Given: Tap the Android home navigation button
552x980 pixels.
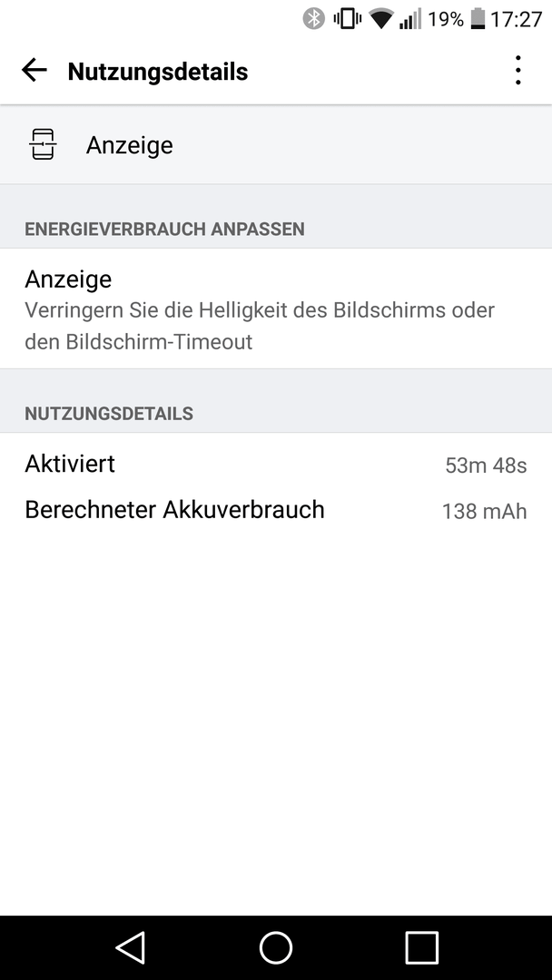Looking at the screenshot, I should coord(276,947).
